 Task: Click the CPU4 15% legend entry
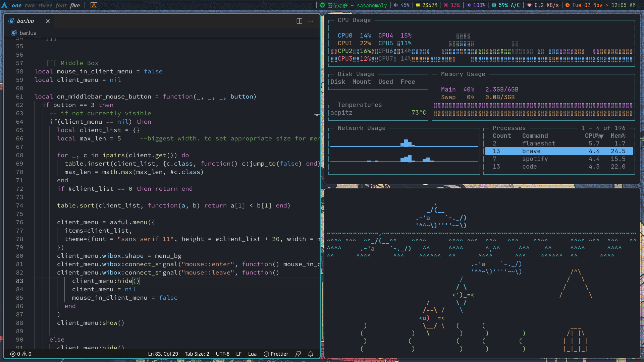pyautogui.click(x=395, y=36)
